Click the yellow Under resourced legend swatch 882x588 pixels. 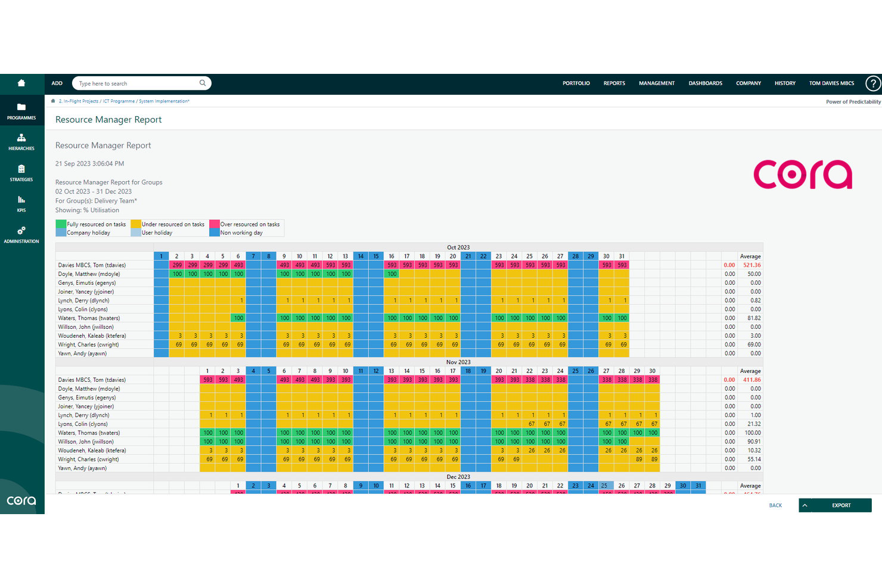[136, 224]
